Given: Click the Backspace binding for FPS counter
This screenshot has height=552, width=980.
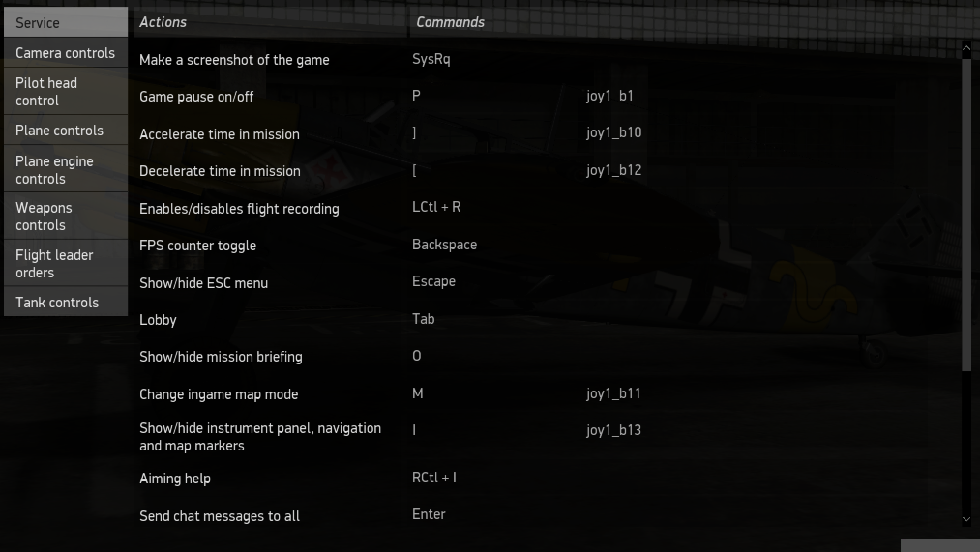Looking at the screenshot, I should 444,245.
